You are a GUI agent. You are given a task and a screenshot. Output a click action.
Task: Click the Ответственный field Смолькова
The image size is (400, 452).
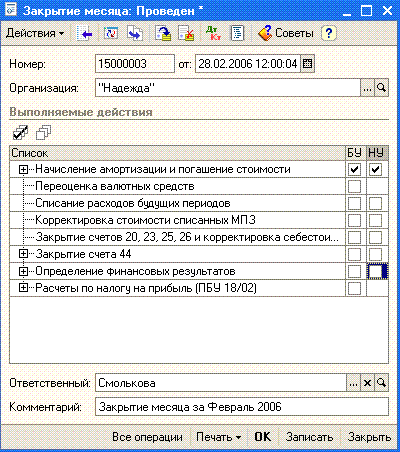click(221, 383)
